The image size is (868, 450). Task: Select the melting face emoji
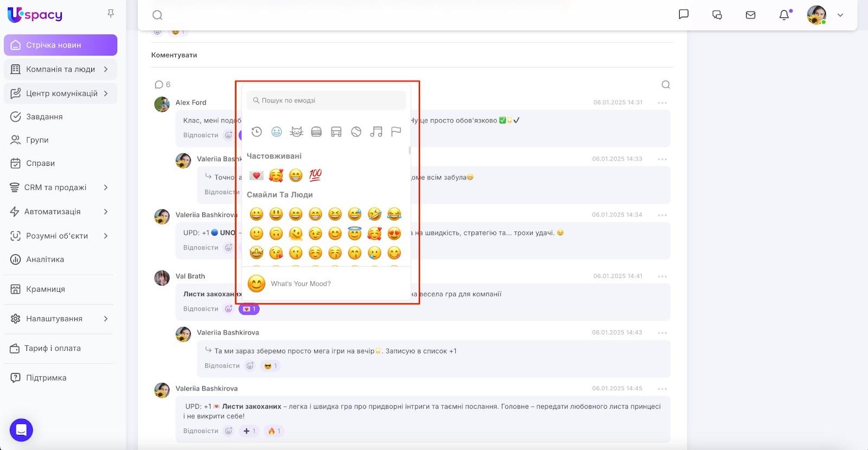pyautogui.click(x=296, y=234)
